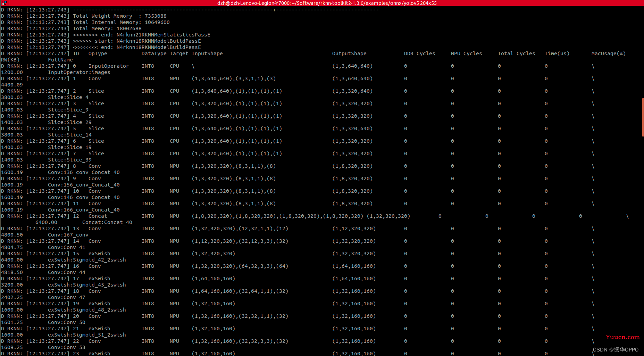The image size is (644, 356).
Task: Click 'exSwish:Sigmoid_48_2swish' full name
Action: [x=87, y=310]
